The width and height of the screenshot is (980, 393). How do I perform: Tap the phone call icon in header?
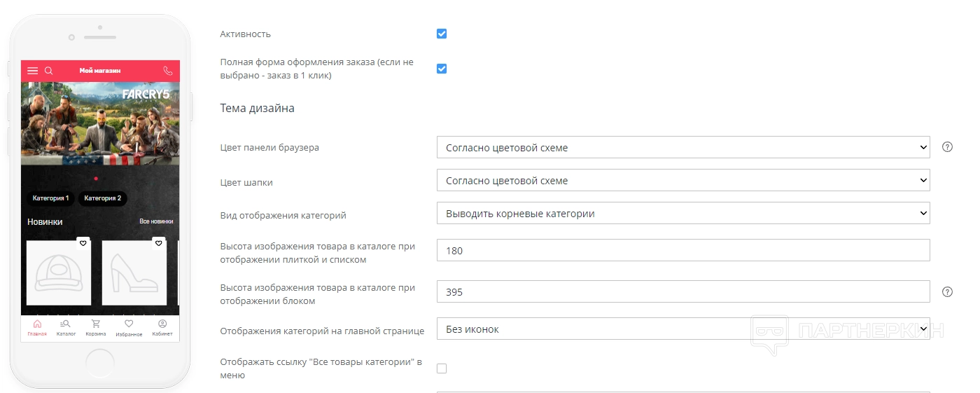click(168, 71)
